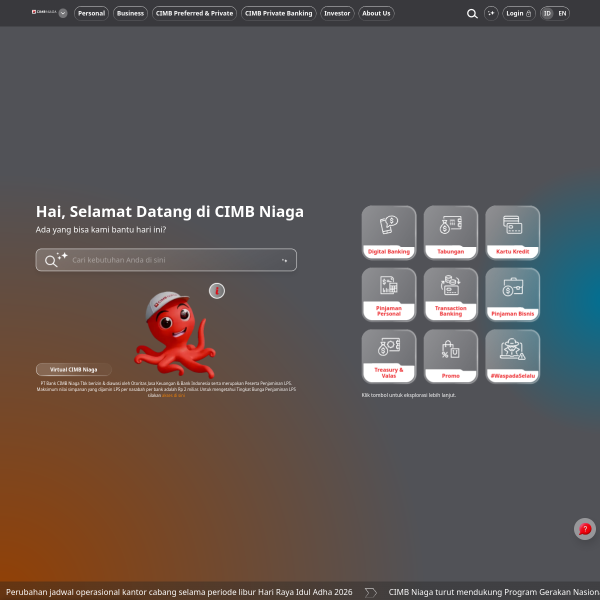Open the Personal menu
Screen dimensions: 600x600
point(91,13)
